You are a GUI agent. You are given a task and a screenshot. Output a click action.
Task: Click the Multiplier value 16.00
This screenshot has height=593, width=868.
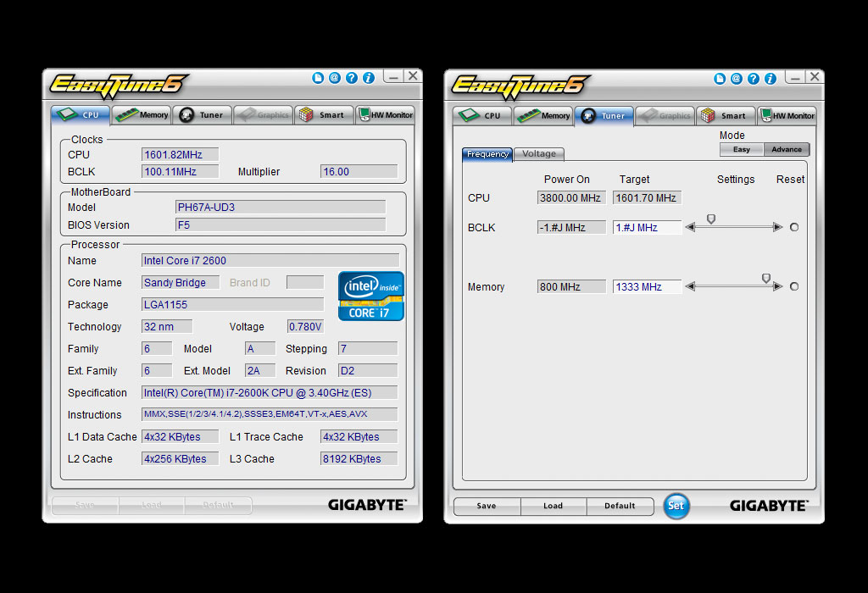pos(359,172)
